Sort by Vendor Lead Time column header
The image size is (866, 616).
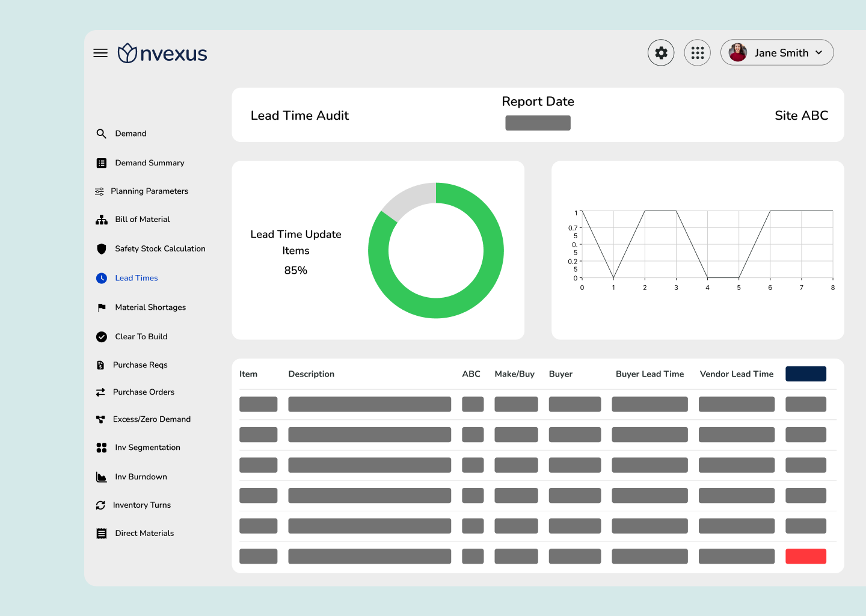point(737,374)
